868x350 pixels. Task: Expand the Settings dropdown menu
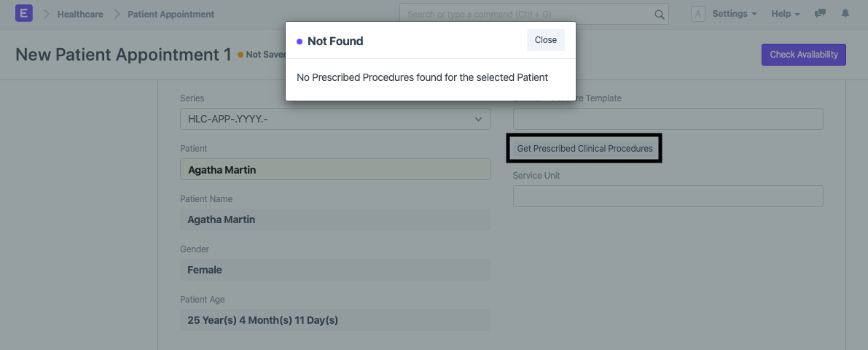click(x=734, y=14)
